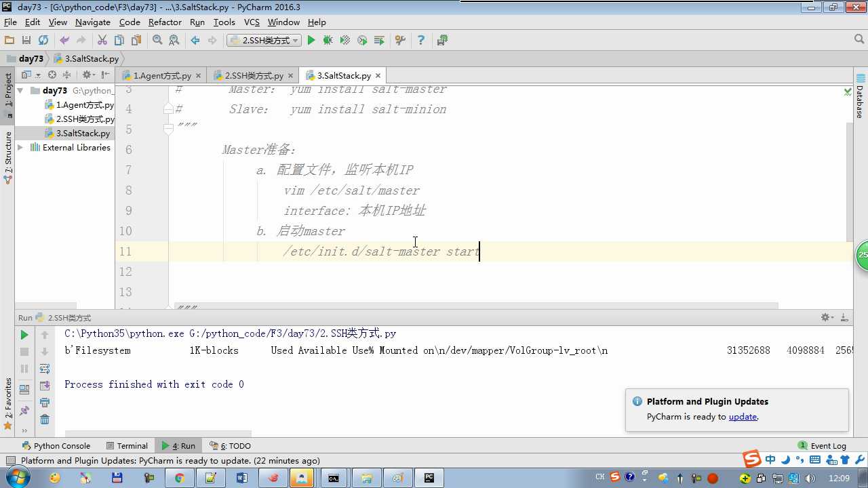Click the vertical editor scrollbar
The height and width of the screenshot is (488, 868).
848,183
